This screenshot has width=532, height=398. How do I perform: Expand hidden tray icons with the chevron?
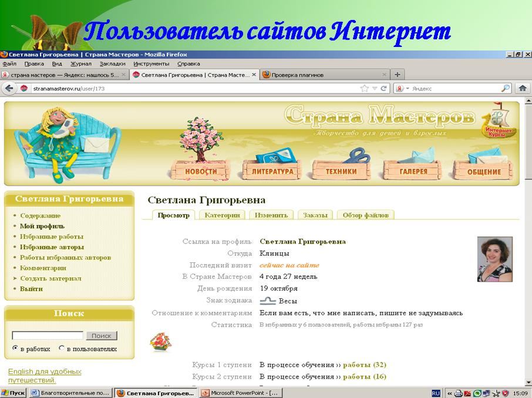(450, 393)
